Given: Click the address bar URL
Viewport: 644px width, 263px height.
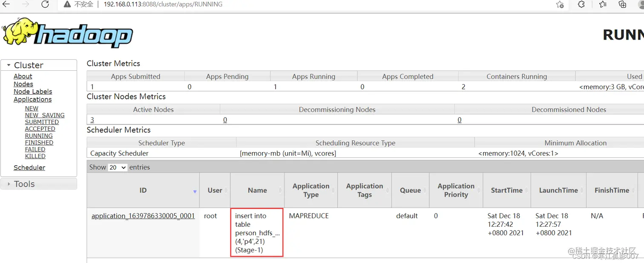Looking at the screenshot, I should tap(163, 4).
